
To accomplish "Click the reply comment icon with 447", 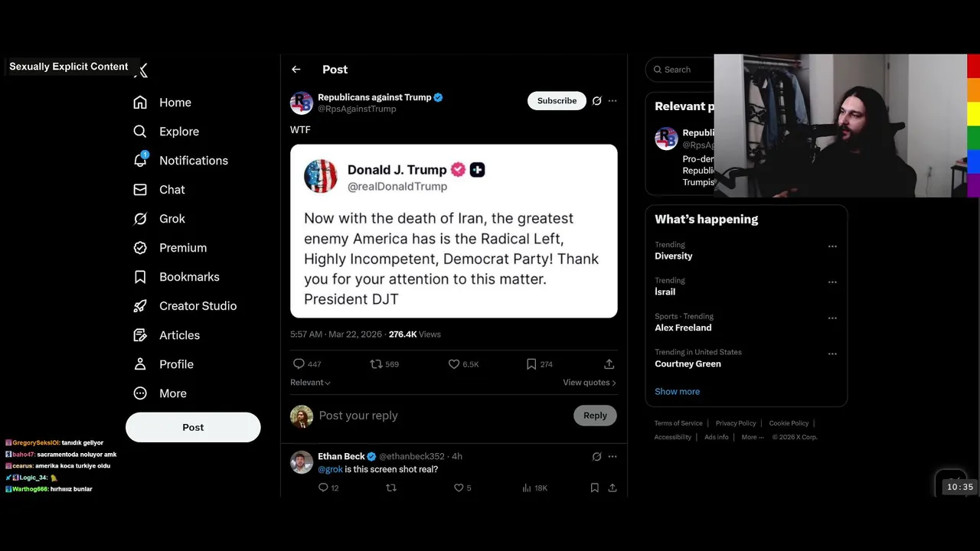I will click(x=299, y=364).
